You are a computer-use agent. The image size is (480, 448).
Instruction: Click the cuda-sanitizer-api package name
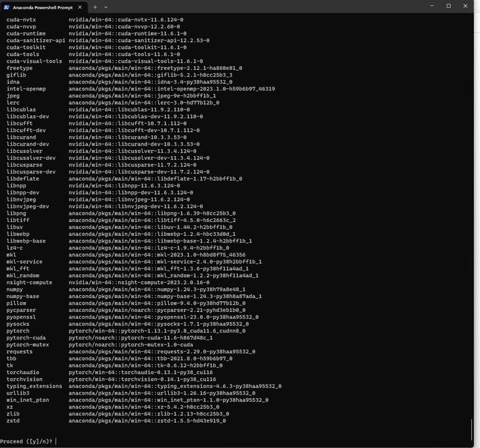pyautogui.click(x=36, y=41)
